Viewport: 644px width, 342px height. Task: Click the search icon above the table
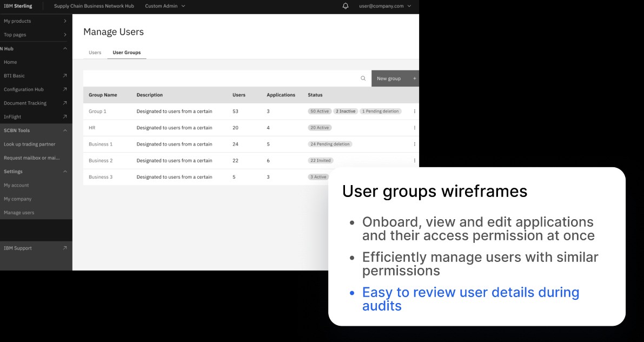click(x=363, y=78)
